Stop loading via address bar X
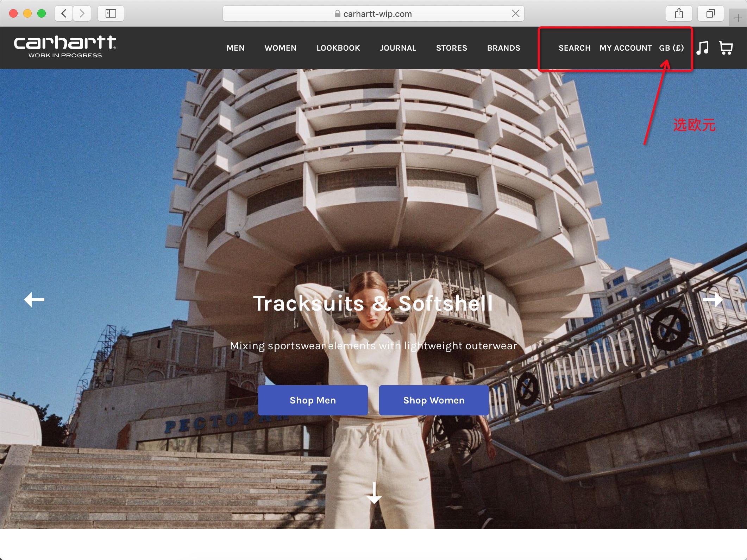Image resolution: width=747 pixels, height=560 pixels. tap(515, 14)
